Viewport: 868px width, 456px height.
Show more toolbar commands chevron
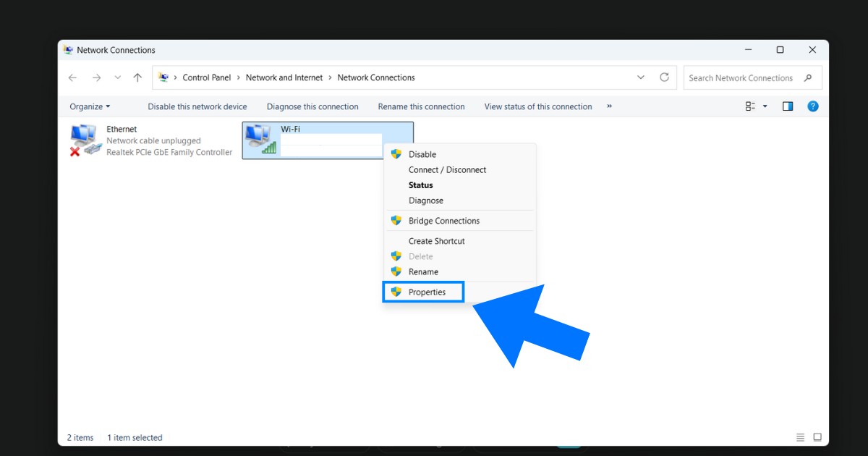coord(609,106)
